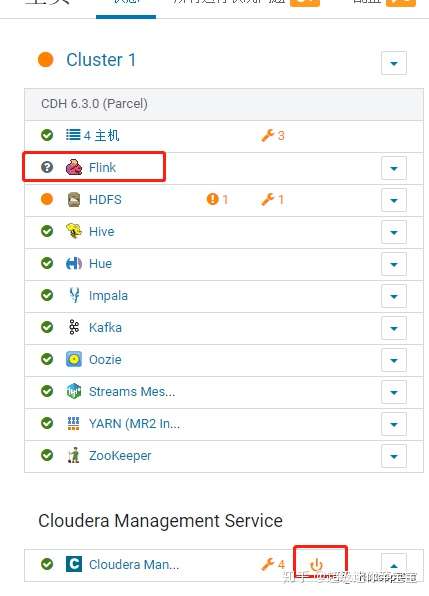Click the ZooKeeper service icon
The image size is (429, 596).
74,455
